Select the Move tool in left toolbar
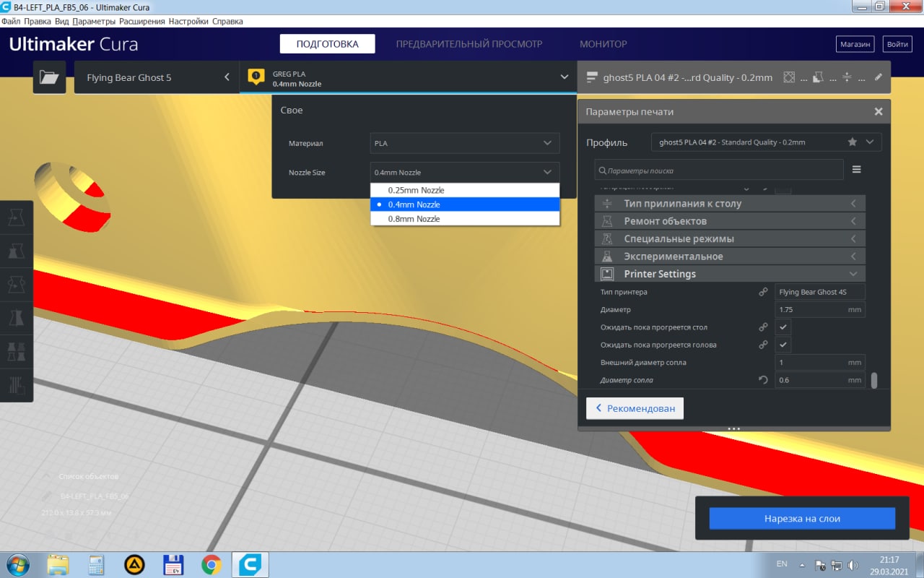 click(x=16, y=217)
